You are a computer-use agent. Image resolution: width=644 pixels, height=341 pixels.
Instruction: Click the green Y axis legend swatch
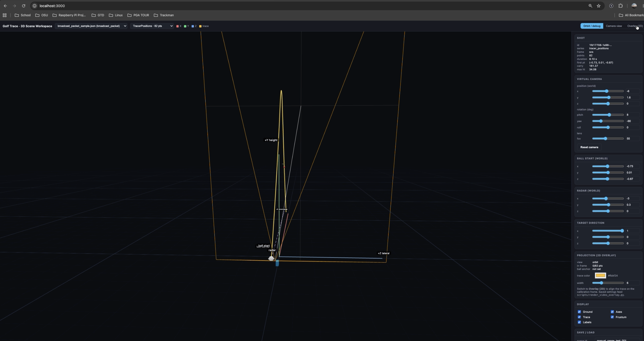[x=185, y=26]
